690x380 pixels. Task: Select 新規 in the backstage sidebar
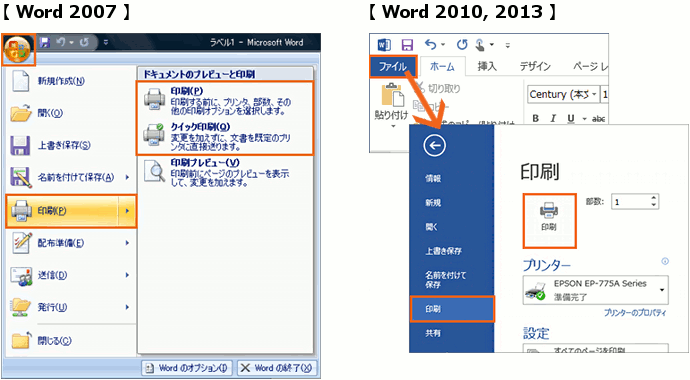click(x=451, y=203)
